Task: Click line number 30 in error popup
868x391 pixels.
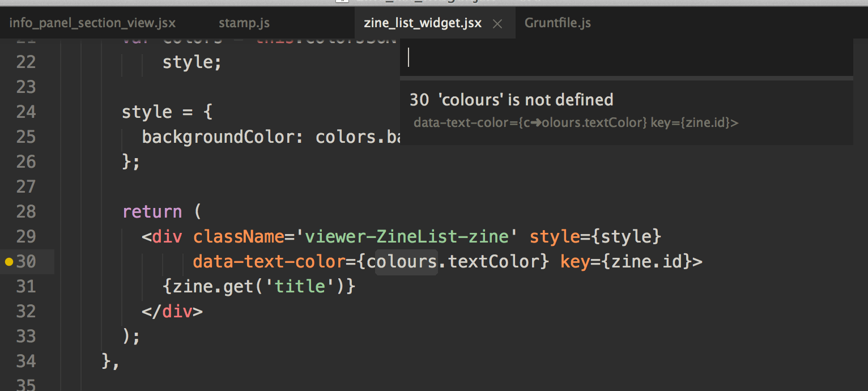Action: click(x=419, y=100)
